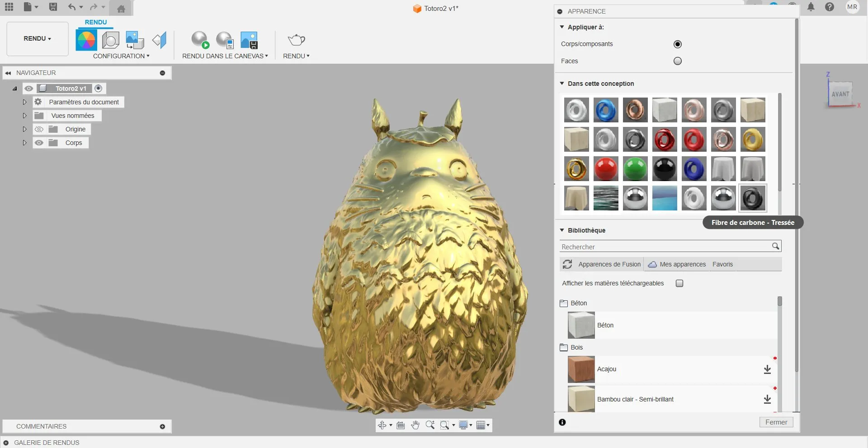Screen dimensions: 868x448
Task: Toggle visibility of Totoro2 v1 component
Action: point(28,89)
